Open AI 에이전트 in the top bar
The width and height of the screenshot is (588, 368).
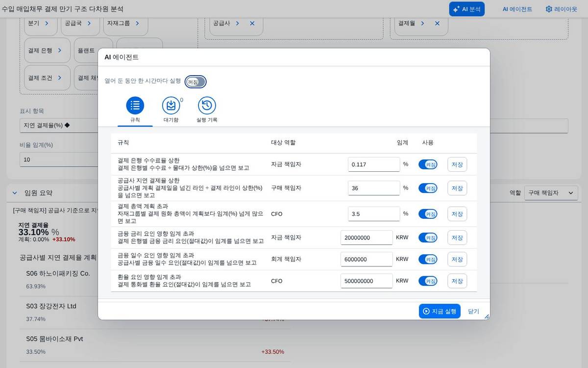click(x=517, y=9)
